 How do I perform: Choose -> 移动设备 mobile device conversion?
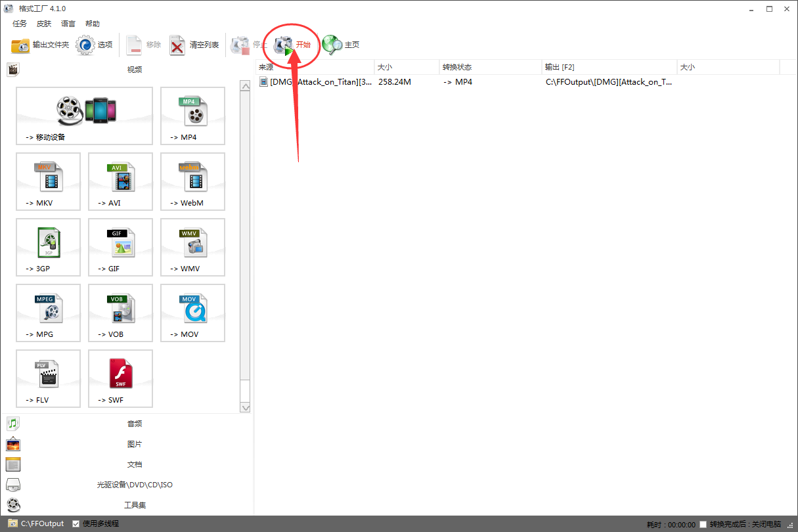click(x=84, y=116)
